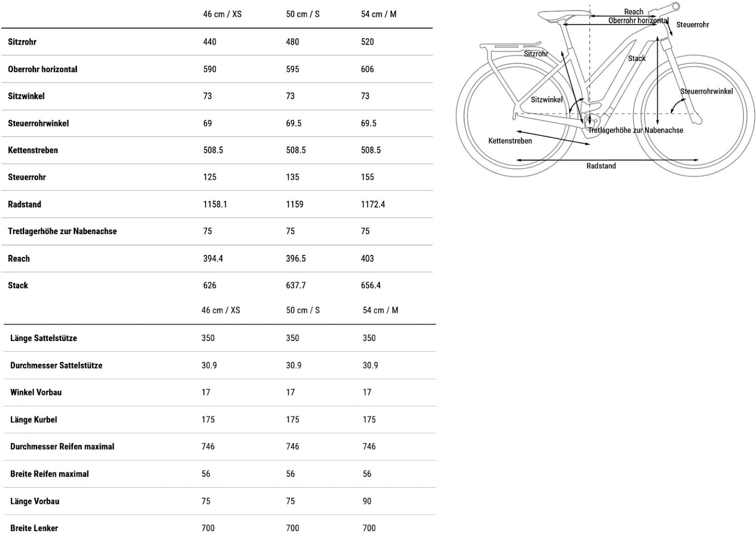Select the Länge Kurbel row label
756x535 pixels.
click(x=34, y=419)
